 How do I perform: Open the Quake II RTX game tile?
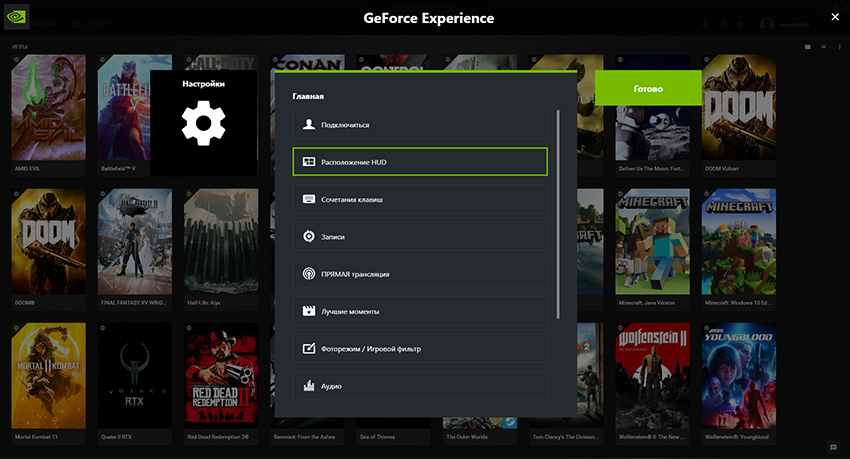(x=135, y=376)
